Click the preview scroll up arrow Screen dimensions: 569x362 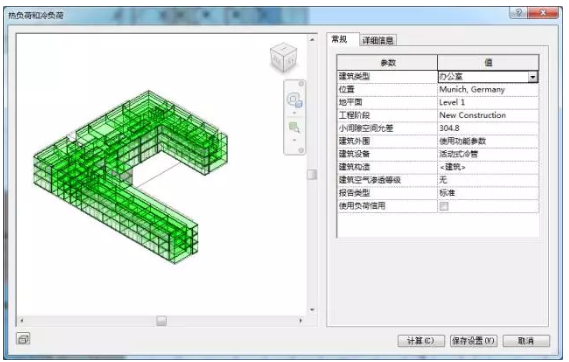click(x=312, y=39)
